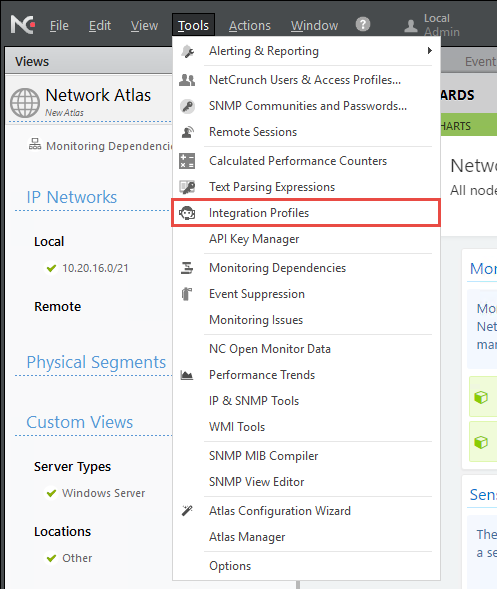Screen dimensions: 497x589
Task: Click the Network Atlas globe icon
Action: (x=25, y=103)
